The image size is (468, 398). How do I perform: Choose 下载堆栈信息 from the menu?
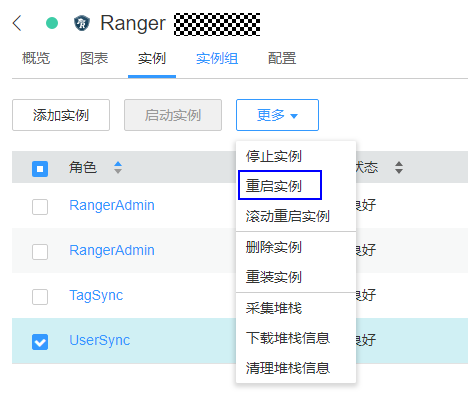[x=296, y=338]
